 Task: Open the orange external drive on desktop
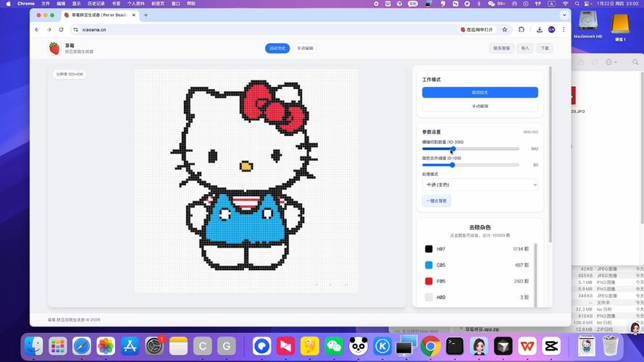[620, 26]
